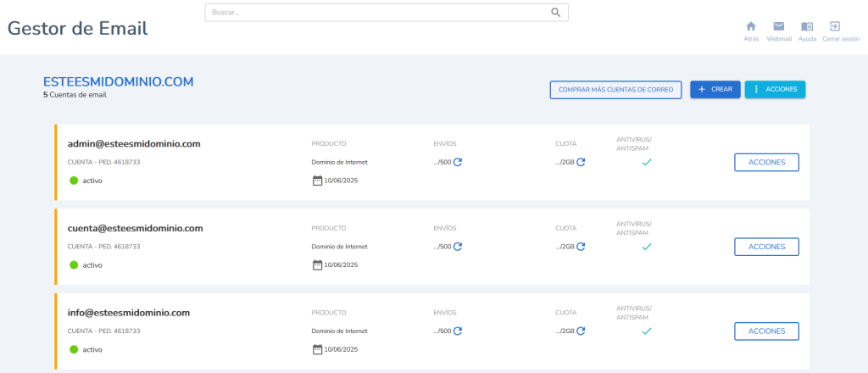
Task: Open Webmail via envelope icon
Action: pos(779,26)
